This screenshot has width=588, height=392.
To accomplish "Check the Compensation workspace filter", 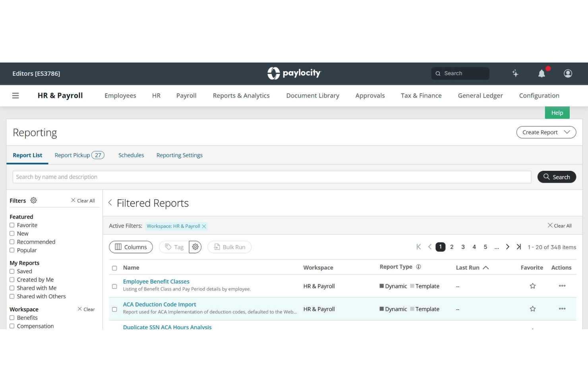I will (12, 326).
